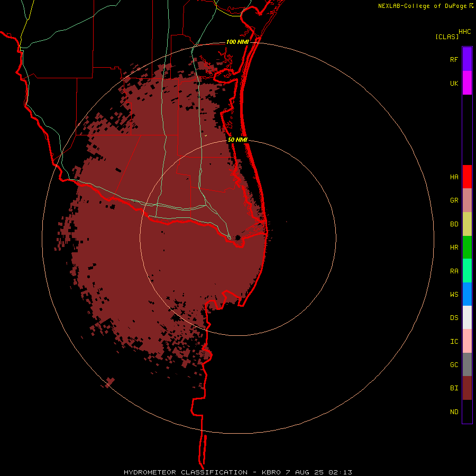Click the BD legend label
The image size is (476, 476).
(454, 224)
